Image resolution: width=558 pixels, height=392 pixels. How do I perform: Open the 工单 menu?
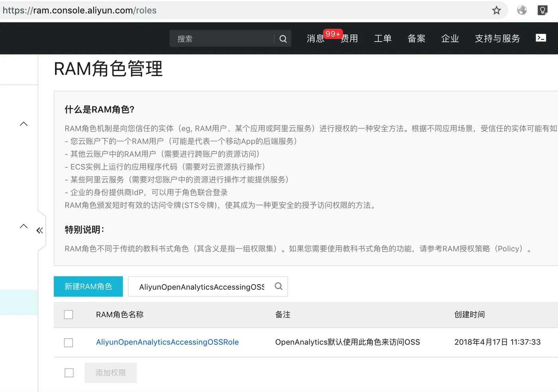(383, 39)
